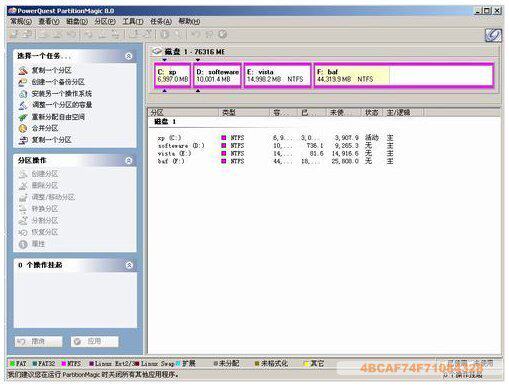
Task: Select the xp (C:) row in partition list
Action: [276, 137]
